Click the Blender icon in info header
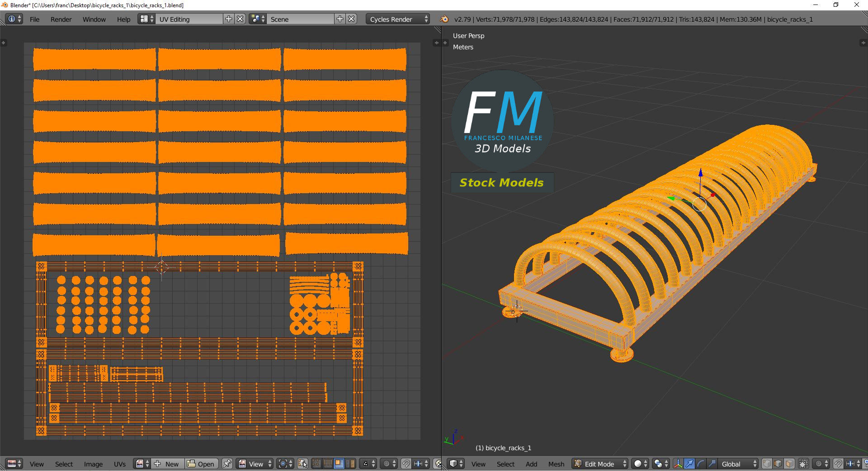This screenshot has height=471, width=868. pos(444,19)
